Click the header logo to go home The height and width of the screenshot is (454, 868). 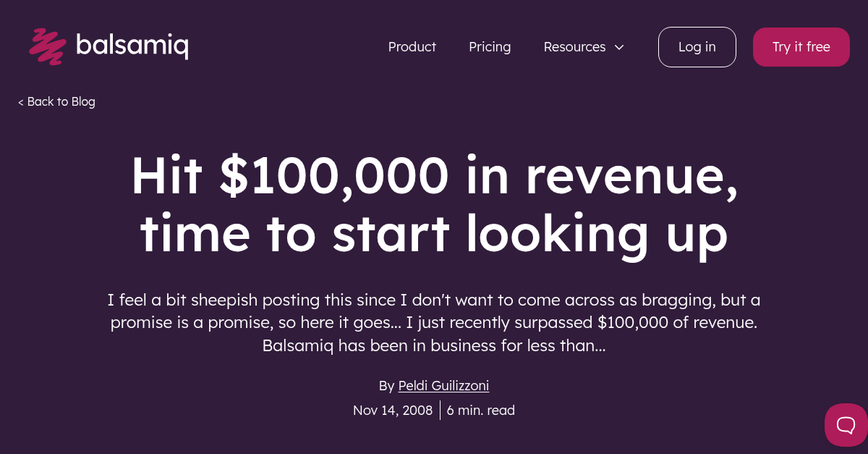109,46
